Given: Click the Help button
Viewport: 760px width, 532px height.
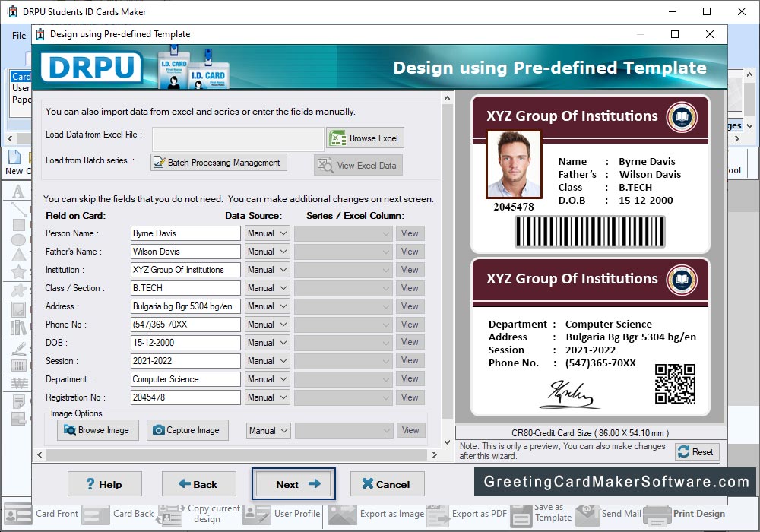Looking at the screenshot, I should click(x=105, y=484).
